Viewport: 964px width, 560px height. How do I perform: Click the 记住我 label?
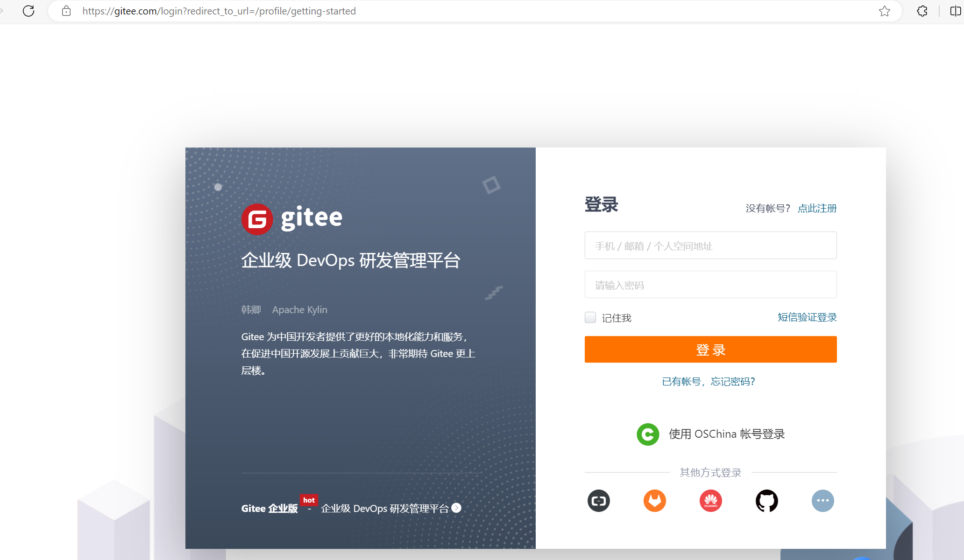pos(617,318)
